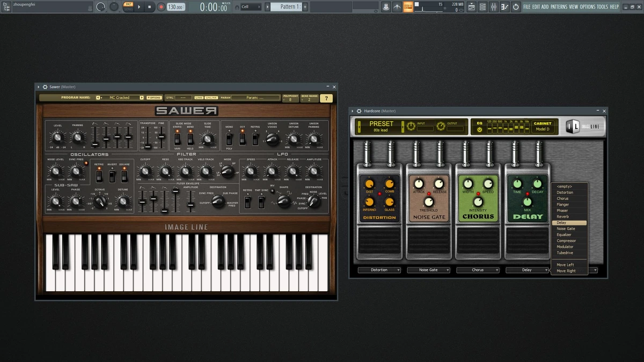Image resolution: width=644 pixels, height=362 pixels.
Task: Click the Hardcore OUTPUT gain knob
Action: [441, 126]
